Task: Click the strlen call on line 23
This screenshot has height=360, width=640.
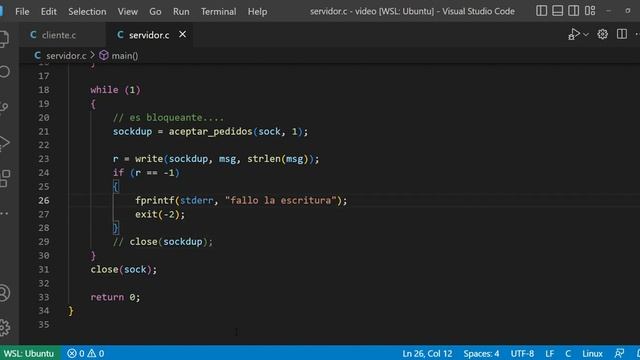Action: 264,159
